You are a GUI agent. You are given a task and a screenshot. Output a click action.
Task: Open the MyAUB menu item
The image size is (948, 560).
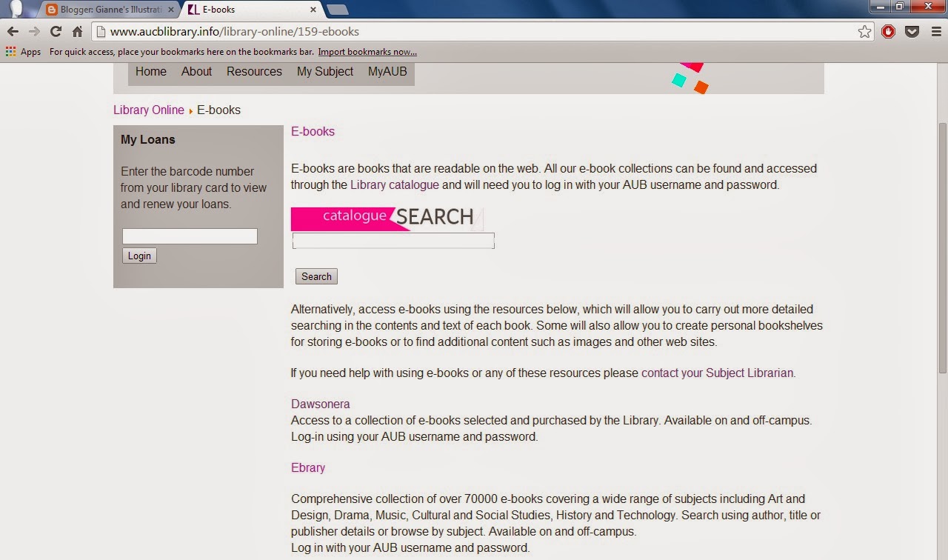coord(387,72)
